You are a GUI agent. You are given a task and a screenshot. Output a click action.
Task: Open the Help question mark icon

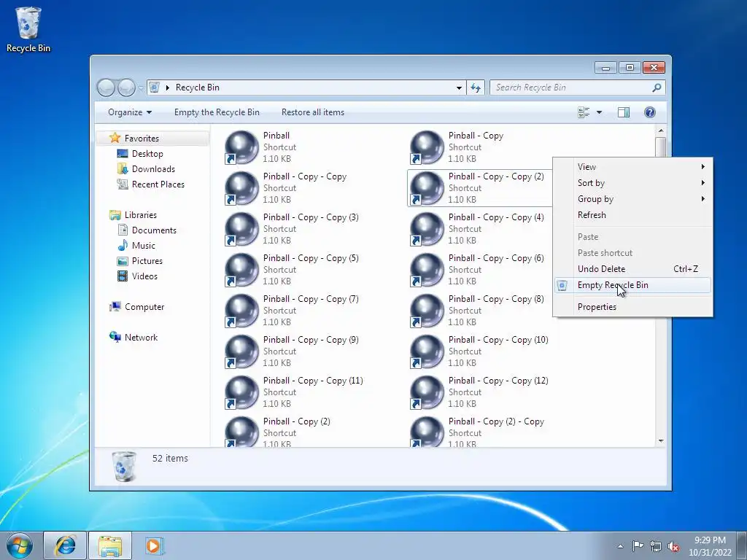click(650, 112)
